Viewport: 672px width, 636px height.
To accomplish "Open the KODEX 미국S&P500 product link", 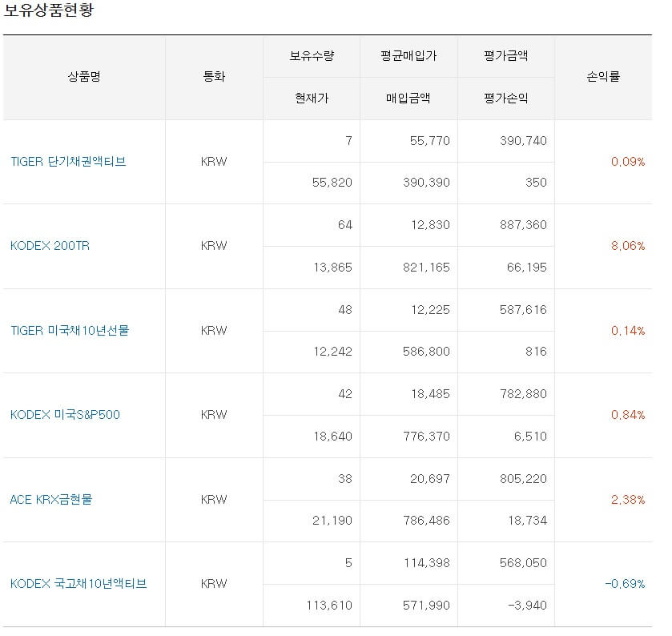I will point(65,414).
